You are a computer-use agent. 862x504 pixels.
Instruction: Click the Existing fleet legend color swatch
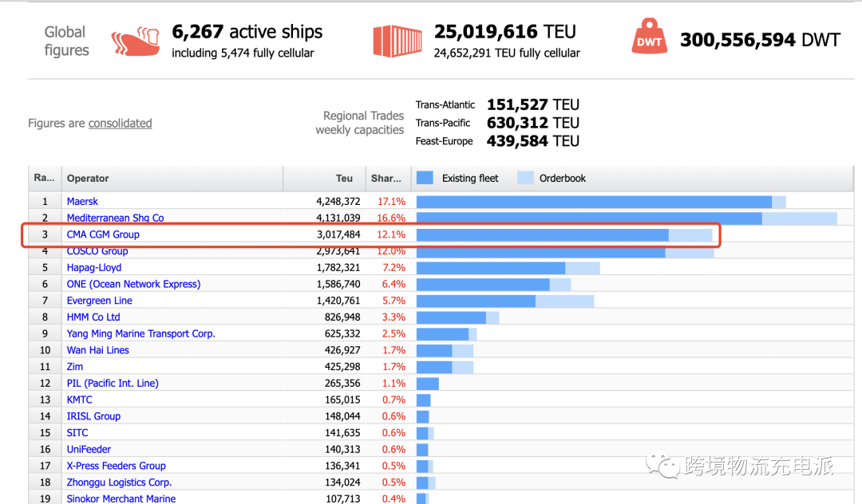pos(425,178)
